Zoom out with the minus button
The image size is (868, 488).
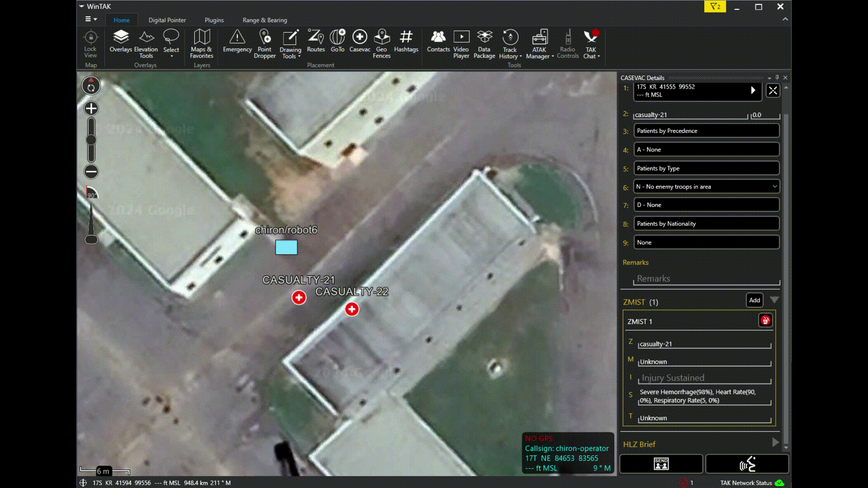(x=91, y=172)
